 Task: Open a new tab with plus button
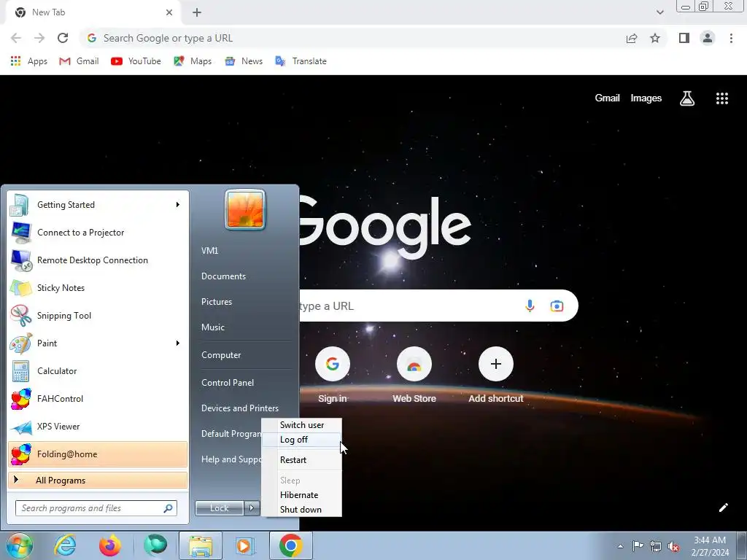coord(197,12)
